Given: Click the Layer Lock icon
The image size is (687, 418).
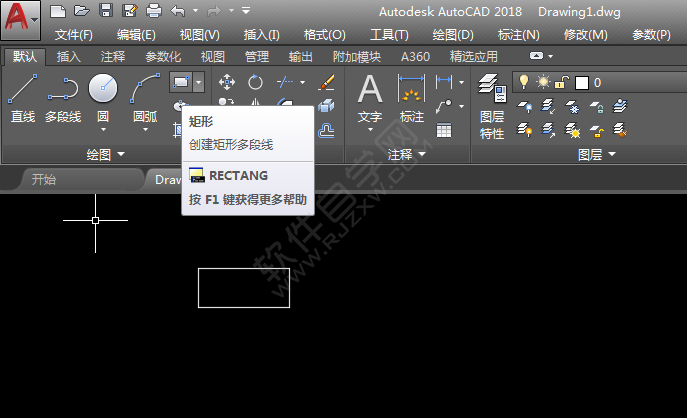Looking at the screenshot, I should pos(597,106).
